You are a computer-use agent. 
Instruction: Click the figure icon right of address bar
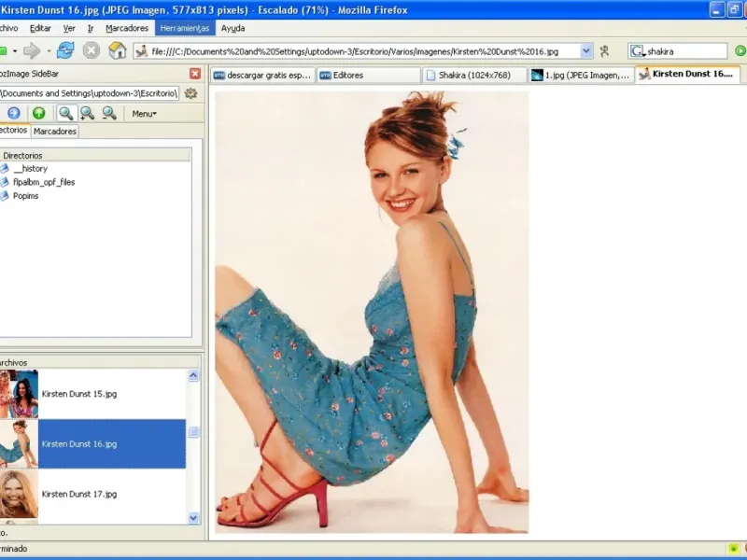tap(604, 51)
